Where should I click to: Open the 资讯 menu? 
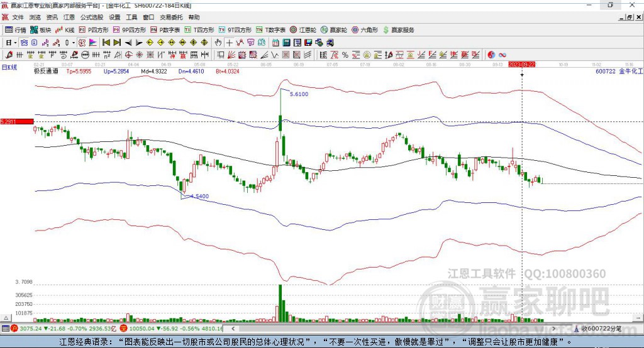(52, 17)
